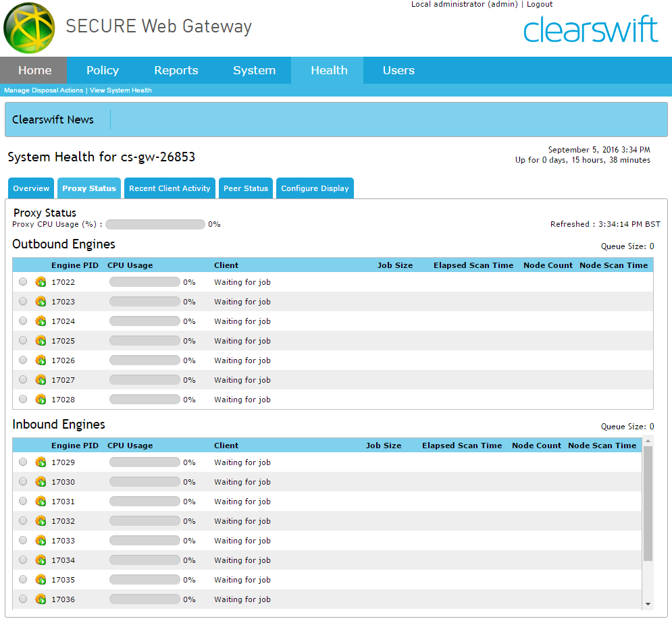
Task: Select the radio button for engine 17023
Action: point(23,301)
